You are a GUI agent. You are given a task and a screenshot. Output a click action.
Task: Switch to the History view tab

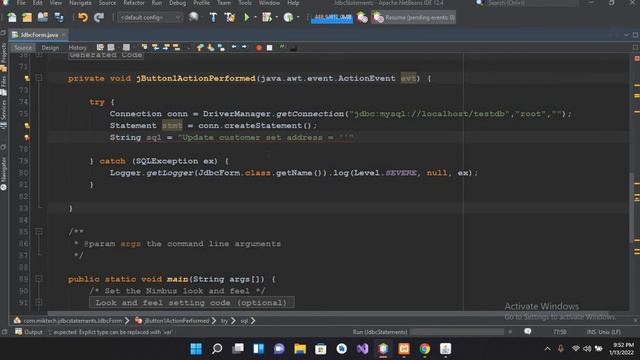coord(78,48)
